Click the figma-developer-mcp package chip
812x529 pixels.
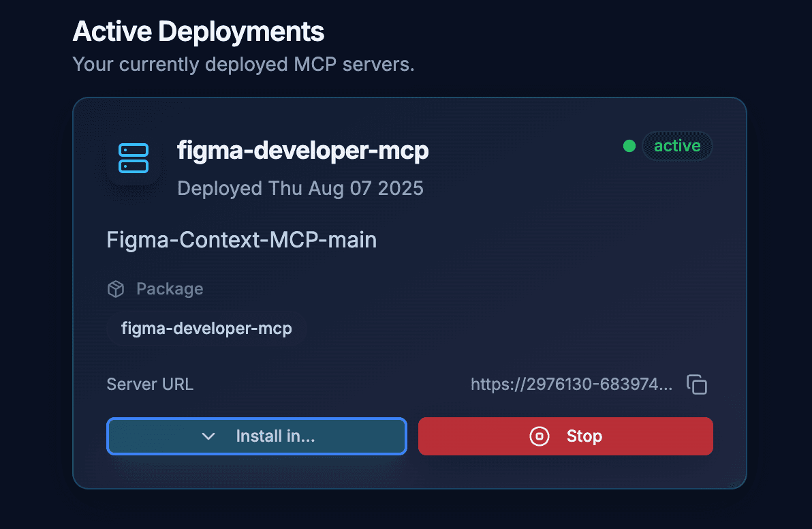[206, 329]
